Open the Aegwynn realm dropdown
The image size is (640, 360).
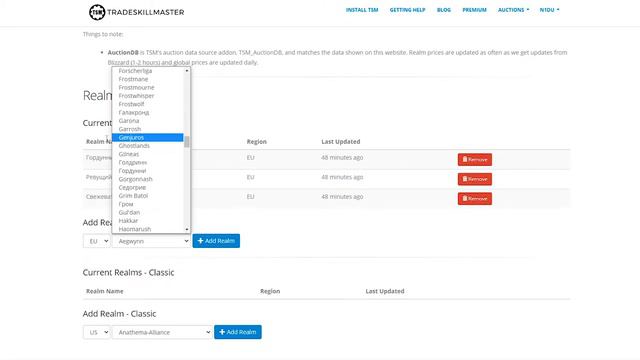pyautogui.click(x=151, y=241)
